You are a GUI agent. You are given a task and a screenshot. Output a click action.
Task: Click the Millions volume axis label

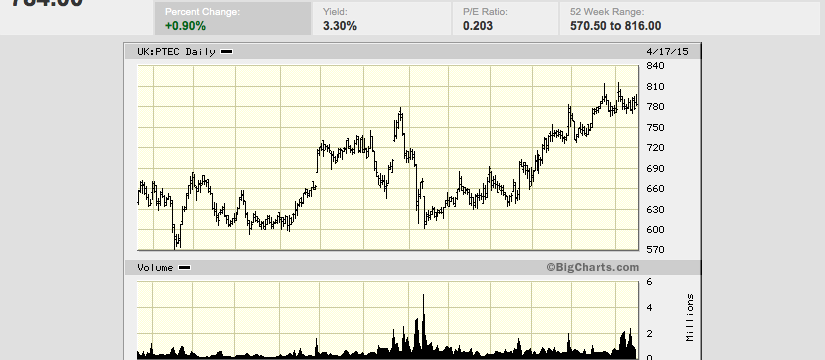coord(690,318)
